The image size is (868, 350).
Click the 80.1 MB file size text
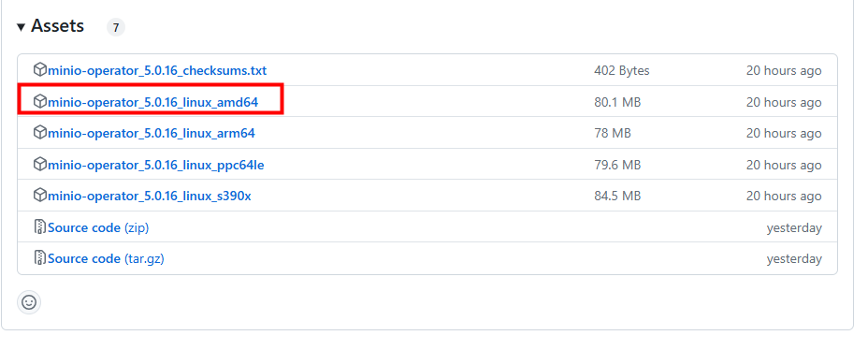pos(617,102)
